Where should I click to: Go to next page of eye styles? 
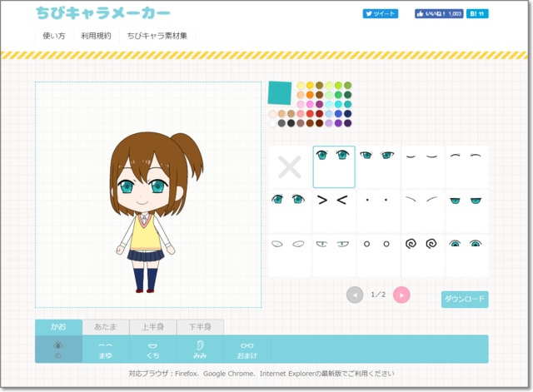coord(401,295)
